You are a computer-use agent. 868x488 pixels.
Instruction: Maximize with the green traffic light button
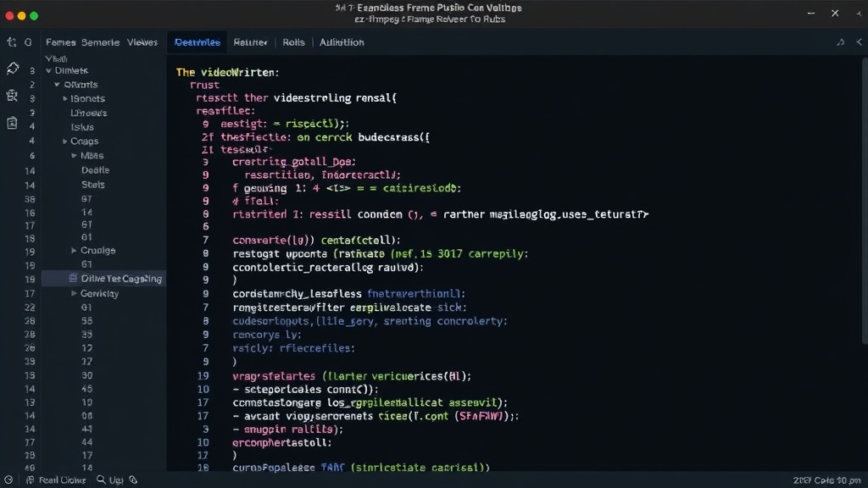click(x=34, y=16)
